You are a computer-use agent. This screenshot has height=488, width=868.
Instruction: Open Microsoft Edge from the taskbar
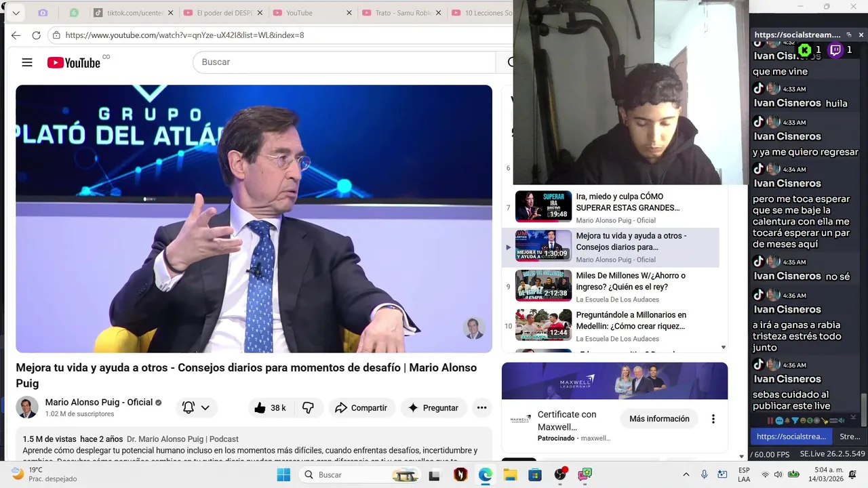point(485,474)
